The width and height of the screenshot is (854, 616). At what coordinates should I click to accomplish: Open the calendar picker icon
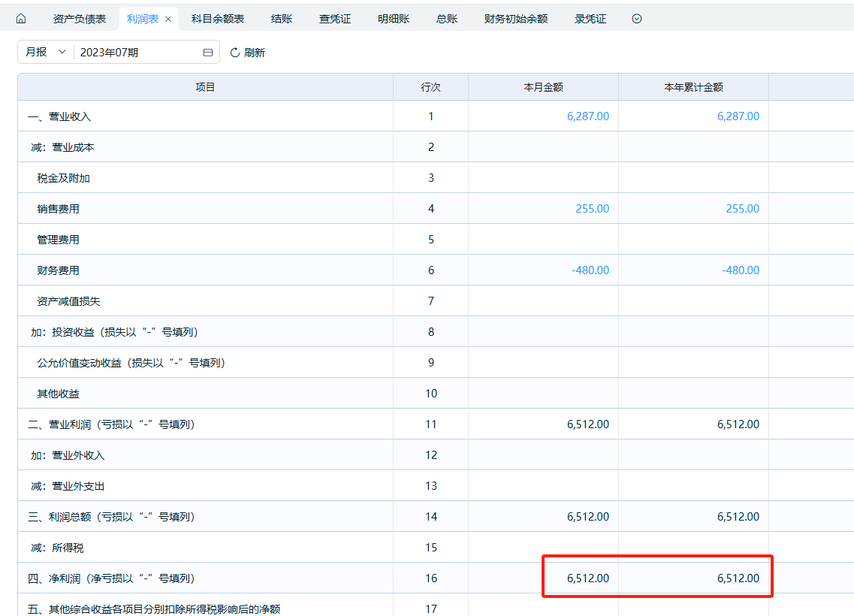tap(208, 53)
